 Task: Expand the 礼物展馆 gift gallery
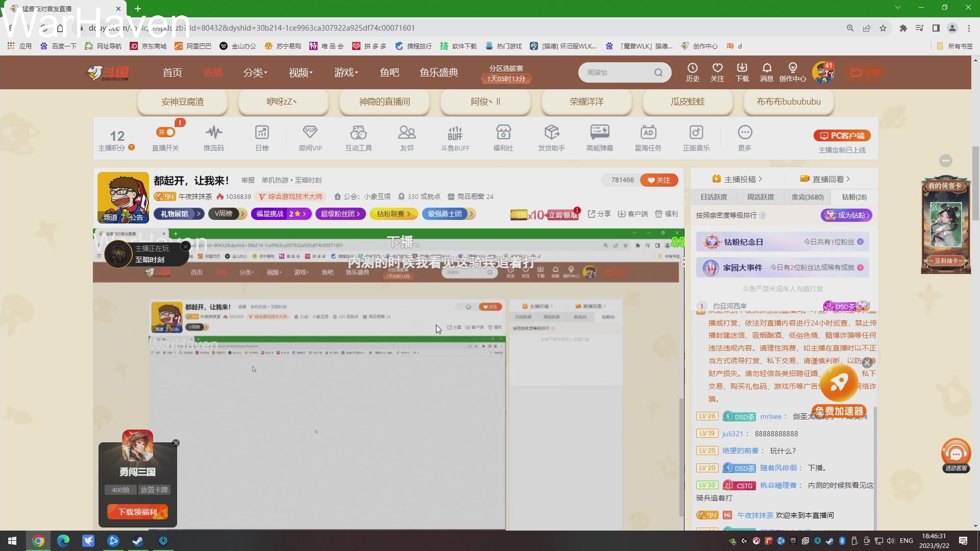pos(179,214)
